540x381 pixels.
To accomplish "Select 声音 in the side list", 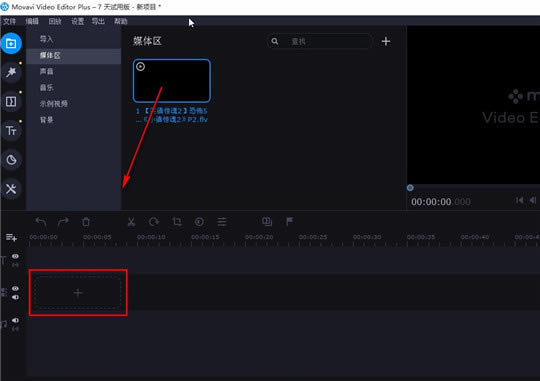I will (x=74, y=72).
